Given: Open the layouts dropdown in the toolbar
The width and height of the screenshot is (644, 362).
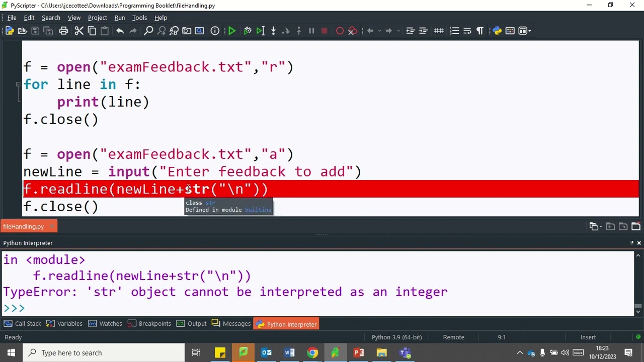Looking at the screenshot, I should pos(525,31).
